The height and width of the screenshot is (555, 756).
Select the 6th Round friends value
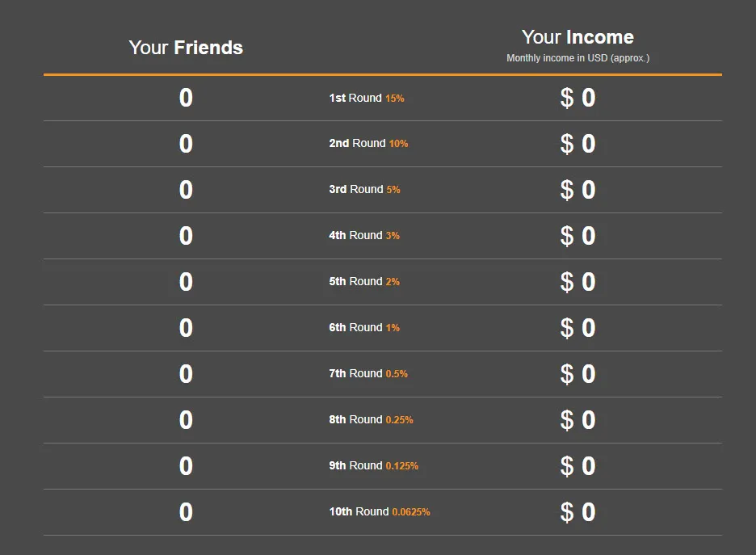coord(186,328)
